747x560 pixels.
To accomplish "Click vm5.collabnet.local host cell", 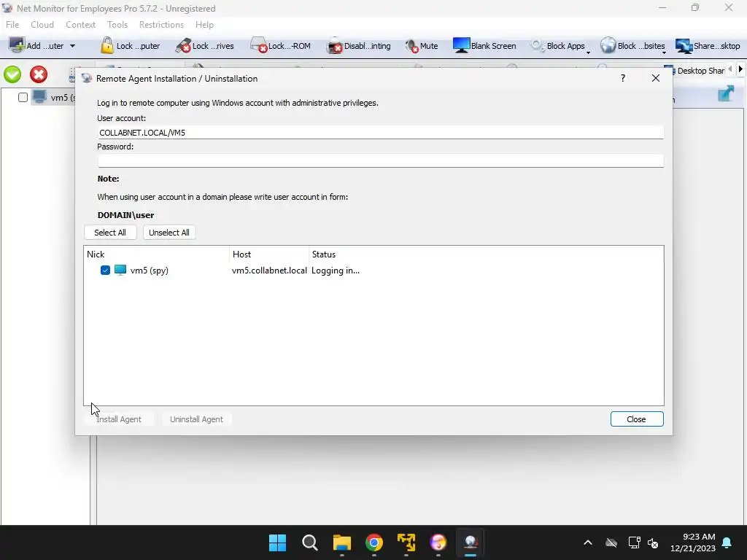I will pyautogui.click(x=269, y=271).
